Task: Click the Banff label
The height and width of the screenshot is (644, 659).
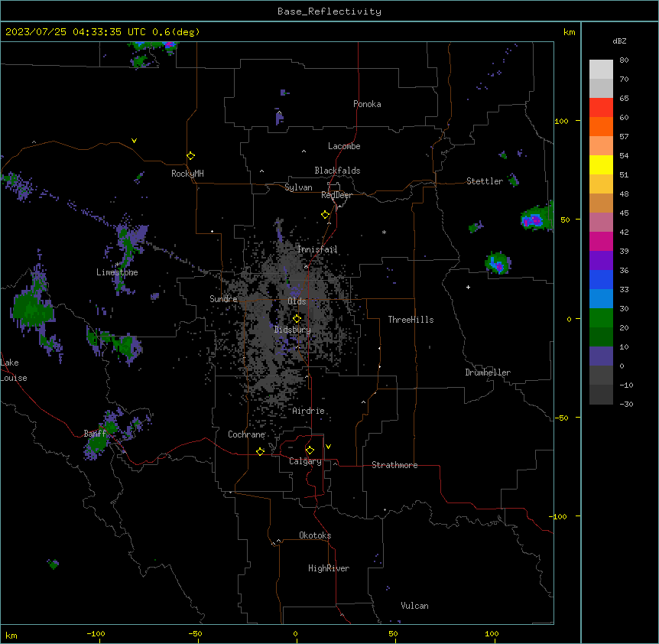Action: tap(95, 434)
